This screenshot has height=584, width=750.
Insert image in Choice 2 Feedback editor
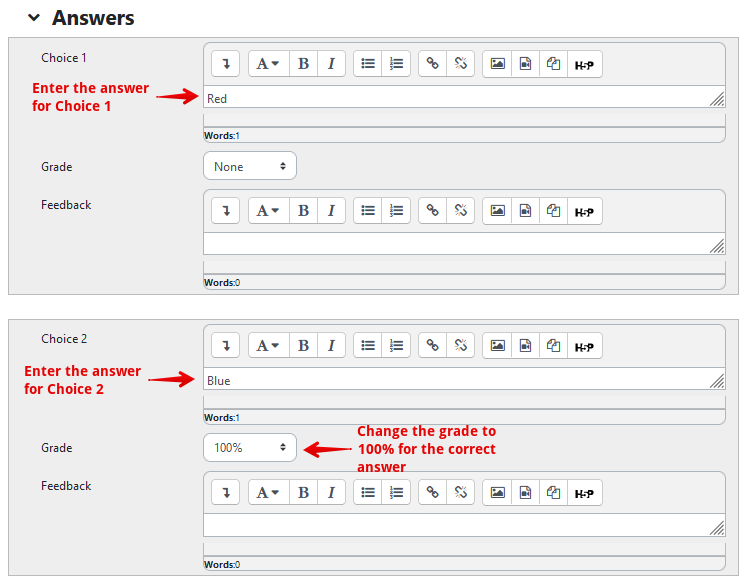click(497, 493)
